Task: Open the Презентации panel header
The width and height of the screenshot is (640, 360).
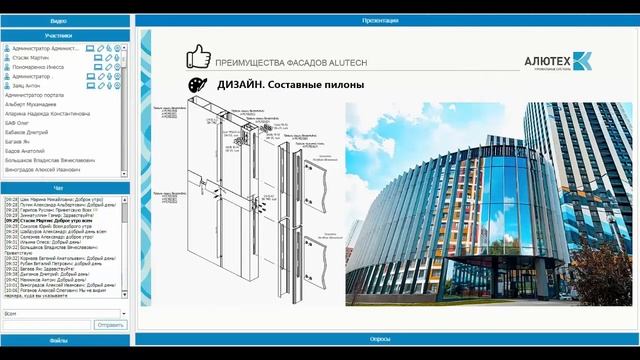Action: (x=387, y=20)
